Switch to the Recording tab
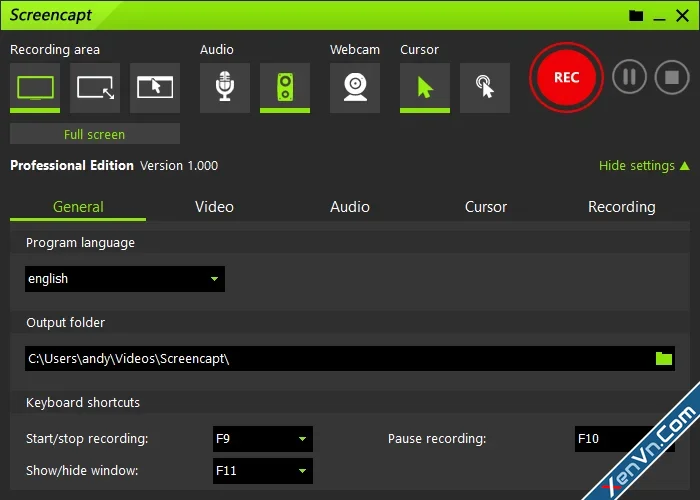700x500 pixels. click(622, 207)
